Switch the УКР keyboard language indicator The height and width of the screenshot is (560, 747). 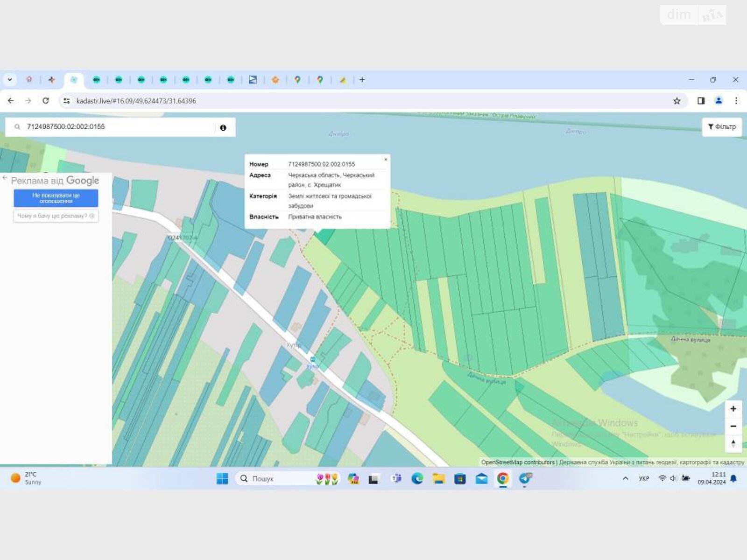point(644,478)
